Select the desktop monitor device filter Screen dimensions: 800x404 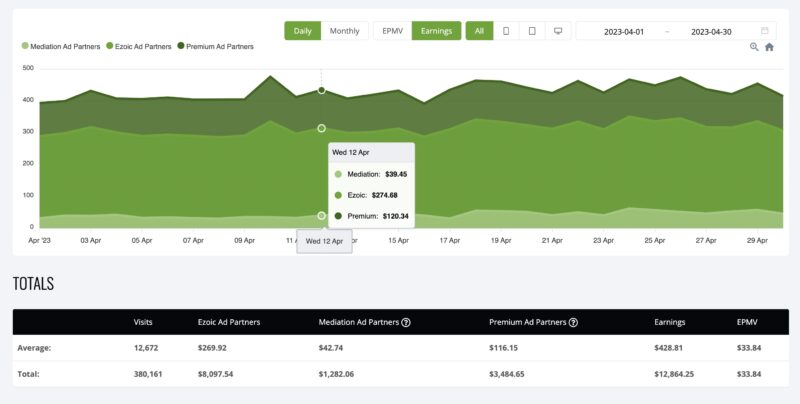pos(558,31)
